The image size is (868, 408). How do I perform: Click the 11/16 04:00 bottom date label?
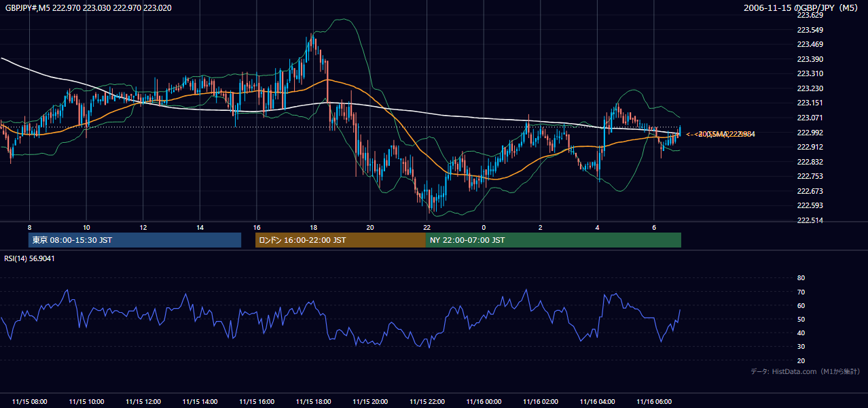[x=597, y=402]
